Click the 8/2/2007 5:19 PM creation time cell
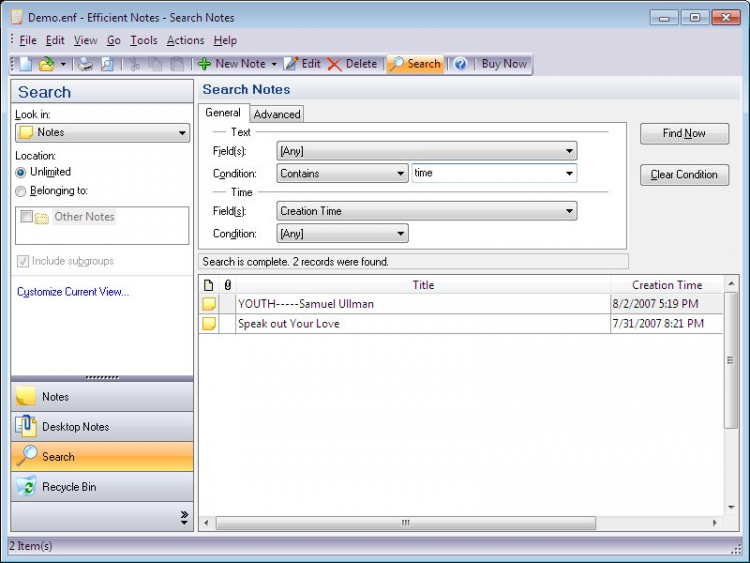 667,304
